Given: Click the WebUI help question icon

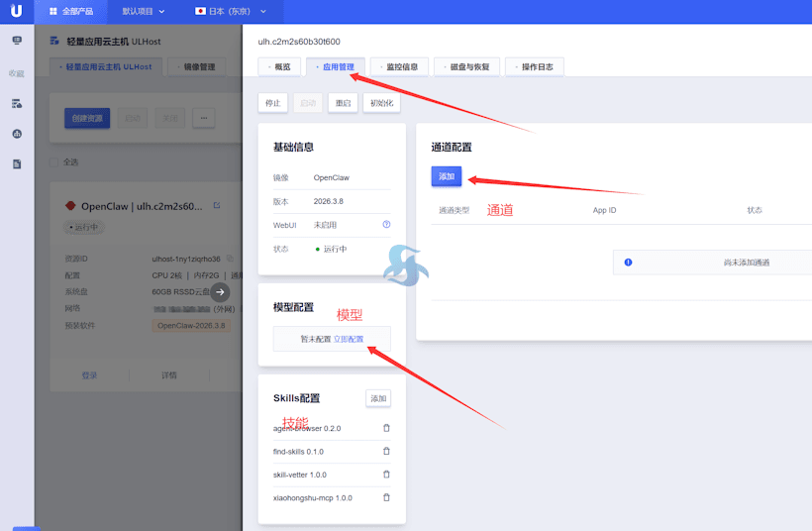Looking at the screenshot, I should [386, 224].
